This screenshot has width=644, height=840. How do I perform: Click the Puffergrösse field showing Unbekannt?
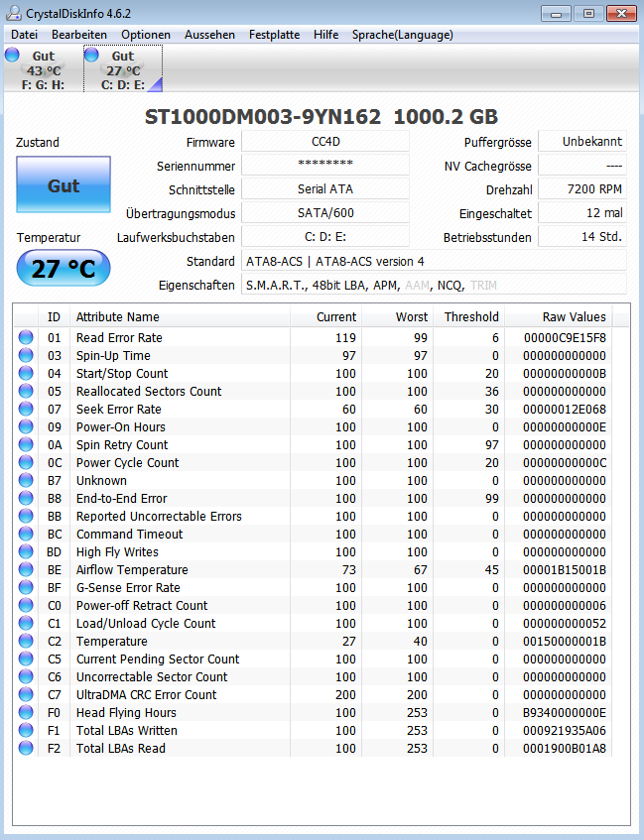(x=582, y=142)
